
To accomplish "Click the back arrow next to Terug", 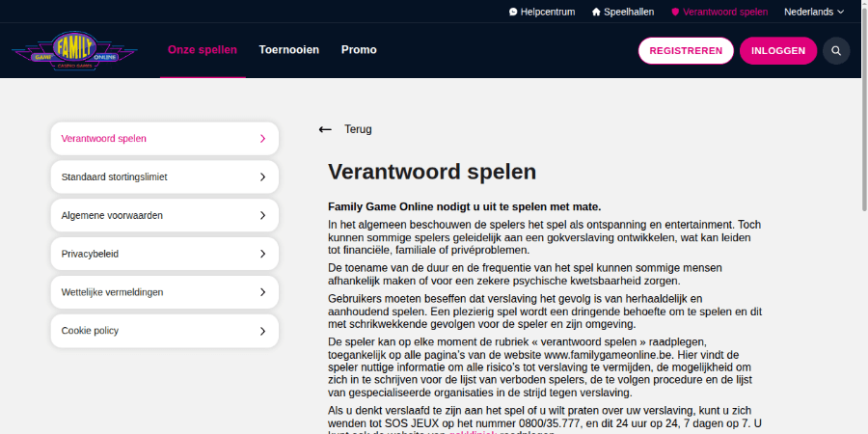I will tap(325, 129).
